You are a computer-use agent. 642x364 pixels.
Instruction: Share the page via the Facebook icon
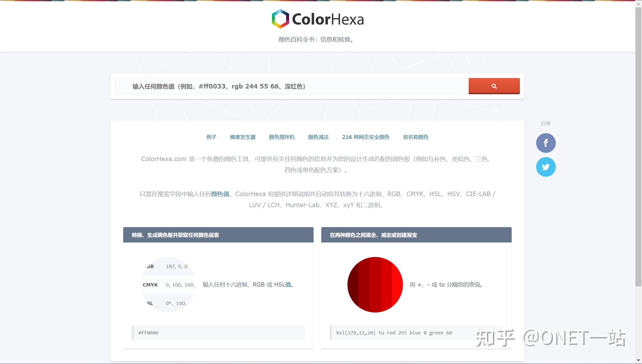click(x=546, y=143)
